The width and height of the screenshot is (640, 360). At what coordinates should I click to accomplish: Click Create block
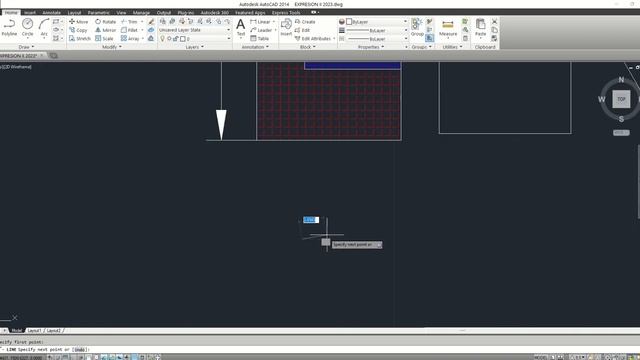[305, 22]
